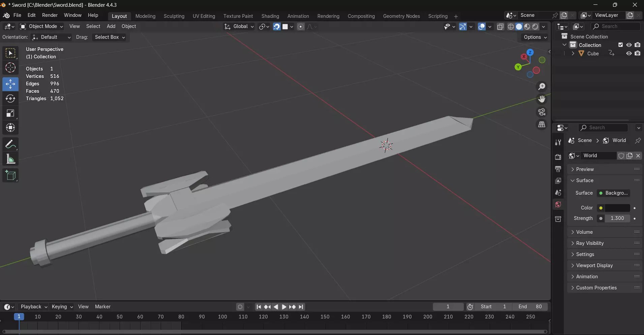
Task: Open the viewport Add menu
Action: (111, 26)
